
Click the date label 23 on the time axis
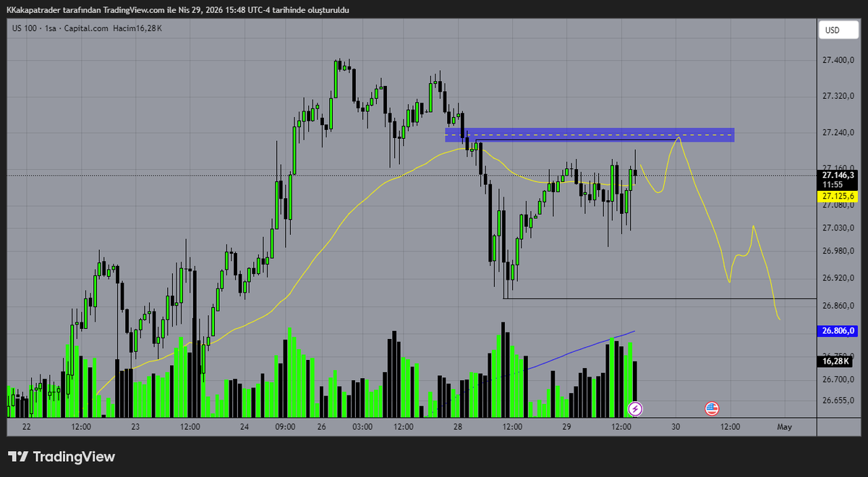click(135, 427)
